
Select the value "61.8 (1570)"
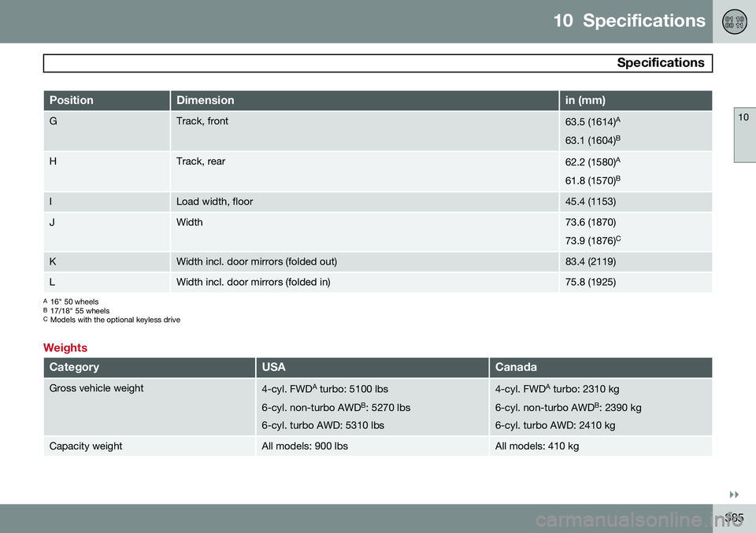point(592,180)
